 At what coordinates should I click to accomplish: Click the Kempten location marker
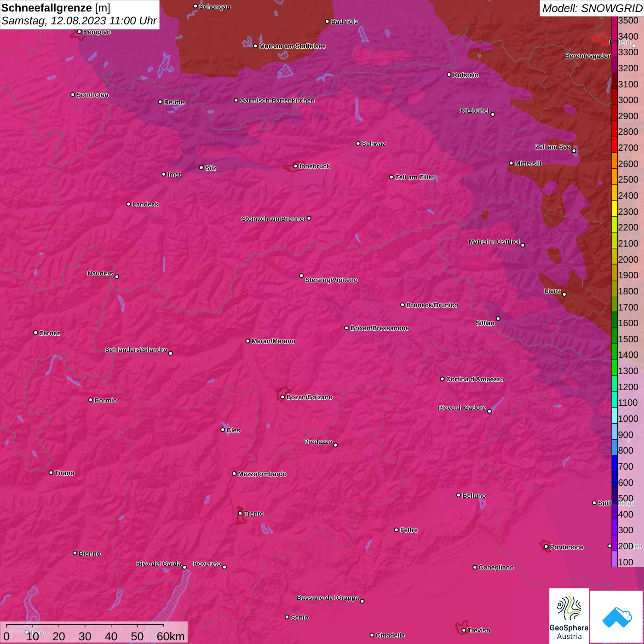79,32
